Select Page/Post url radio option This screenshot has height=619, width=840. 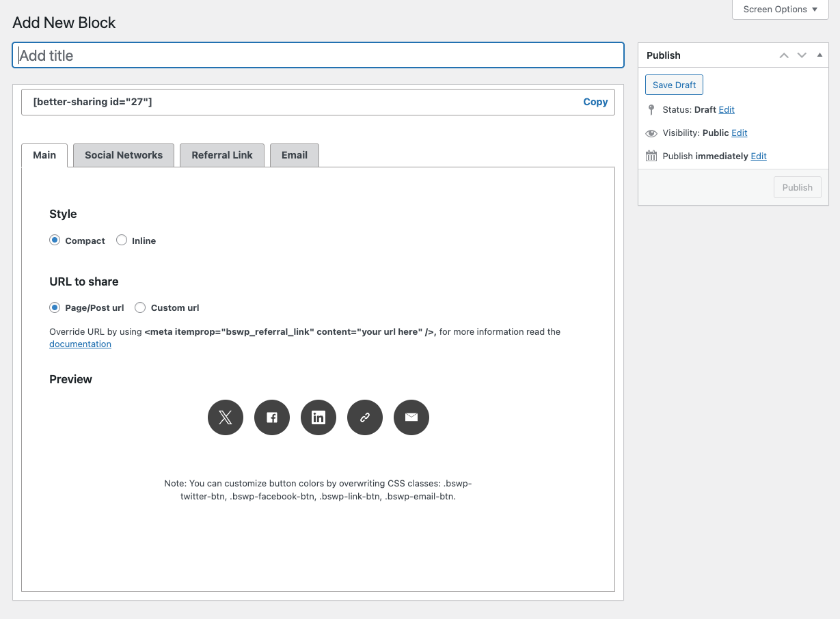[x=55, y=307]
